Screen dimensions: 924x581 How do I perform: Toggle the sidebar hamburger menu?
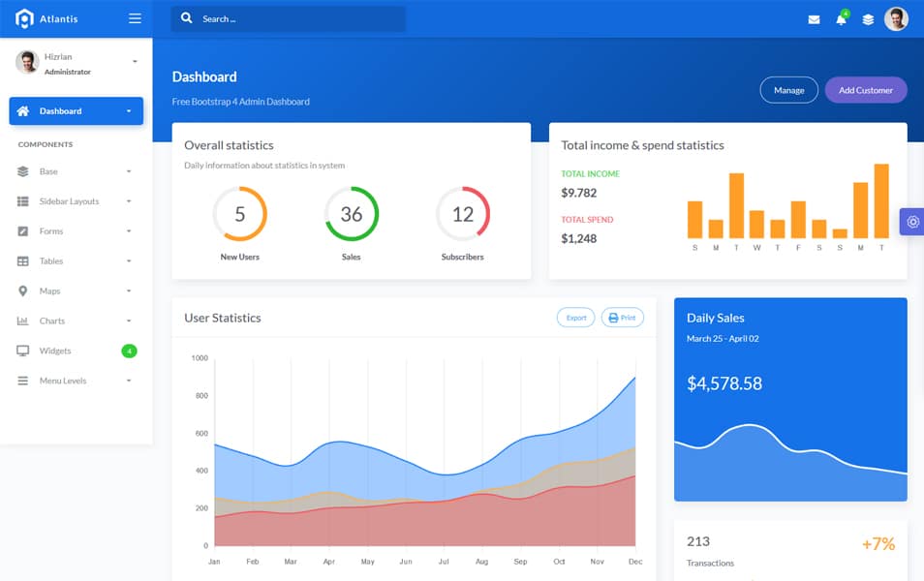pos(135,18)
